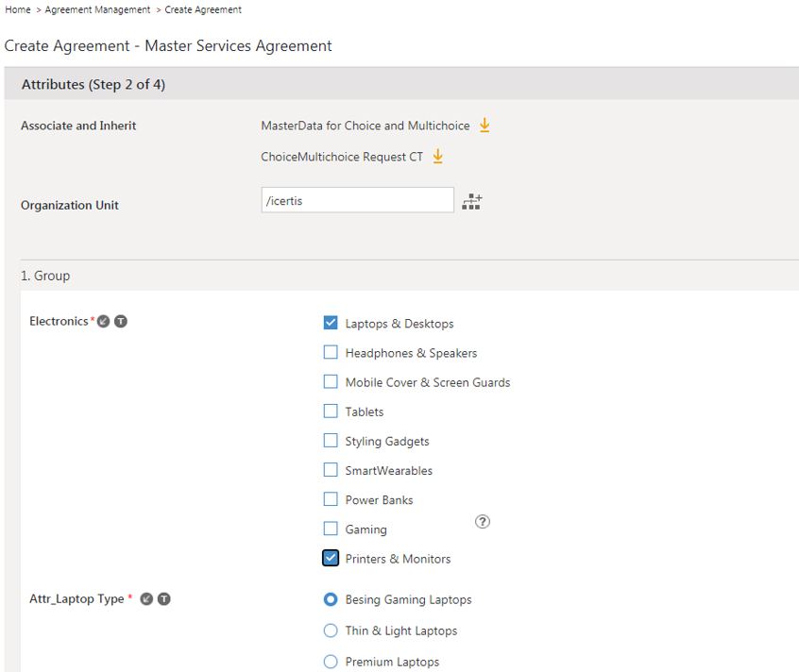This screenshot has height=672, width=799.
Task: Click the help question mark icon near Gaming
Action: tap(483, 522)
